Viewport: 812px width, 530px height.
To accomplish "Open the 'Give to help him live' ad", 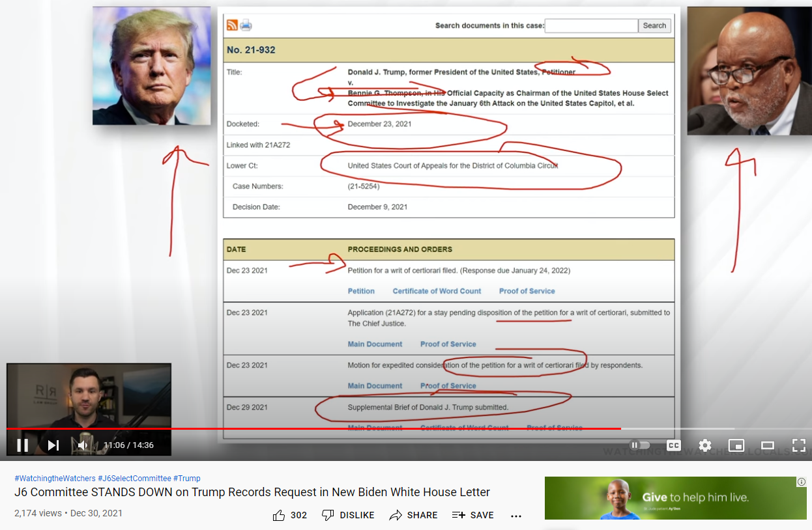I will pos(675,498).
